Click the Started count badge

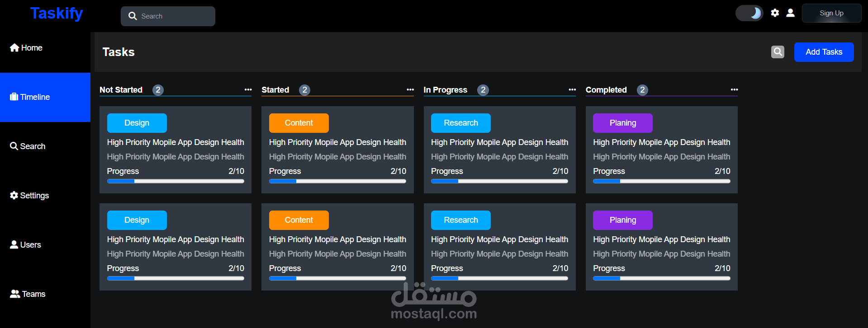pyautogui.click(x=304, y=90)
